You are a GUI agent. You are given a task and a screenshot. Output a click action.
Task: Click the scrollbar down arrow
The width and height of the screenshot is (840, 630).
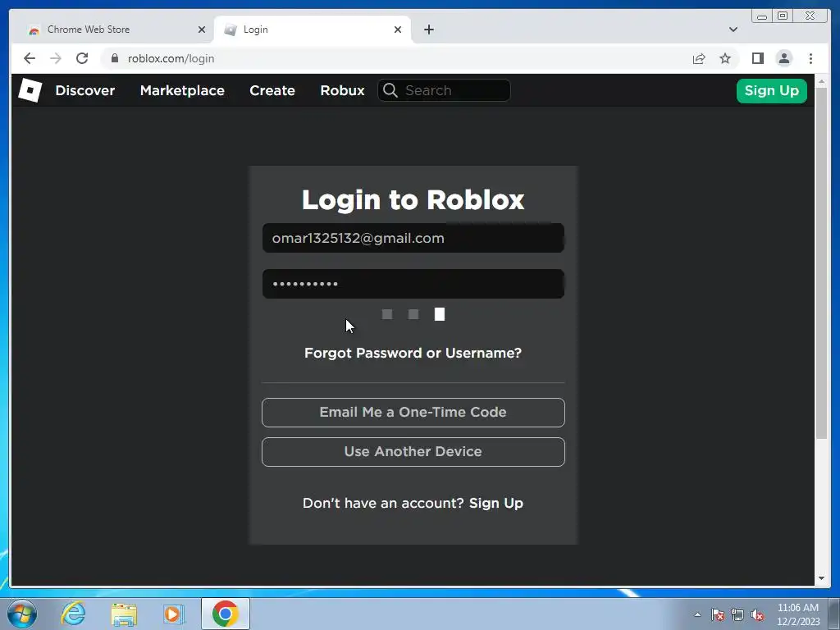[821, 578]
